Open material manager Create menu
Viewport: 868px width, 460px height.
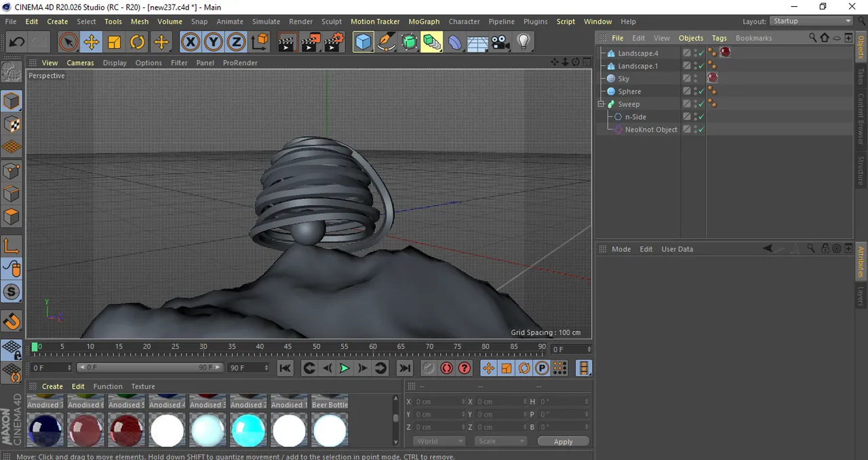point(52,386)
